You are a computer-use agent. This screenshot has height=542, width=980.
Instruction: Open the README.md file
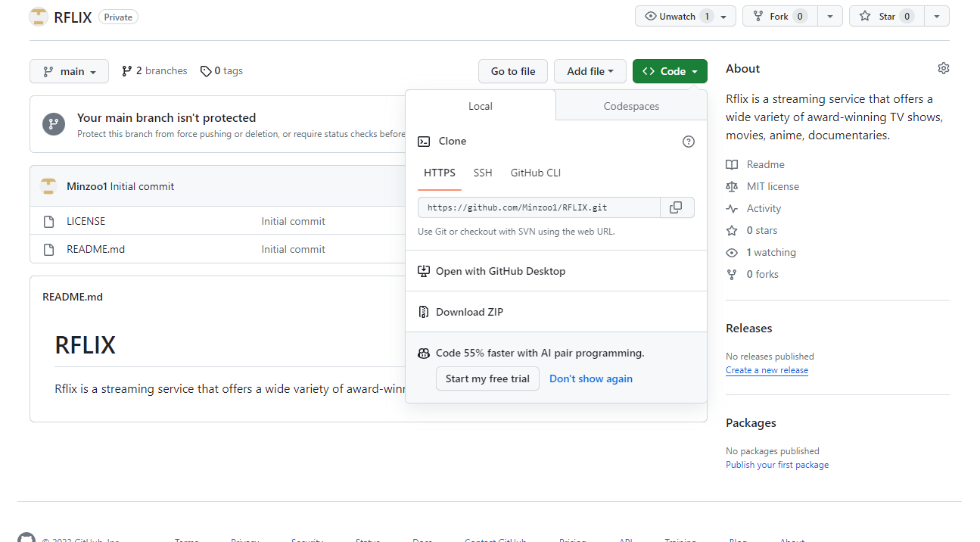(95, 250)
